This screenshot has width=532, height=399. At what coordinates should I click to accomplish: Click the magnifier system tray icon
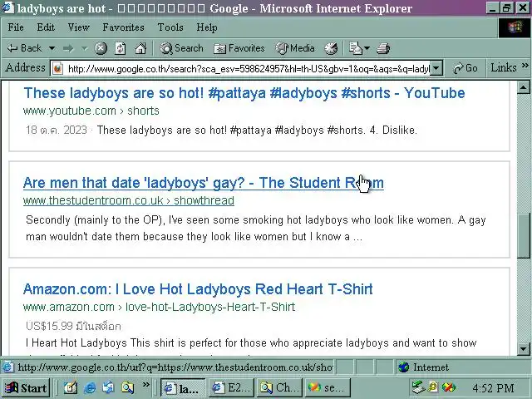click(x=433, y=387)
